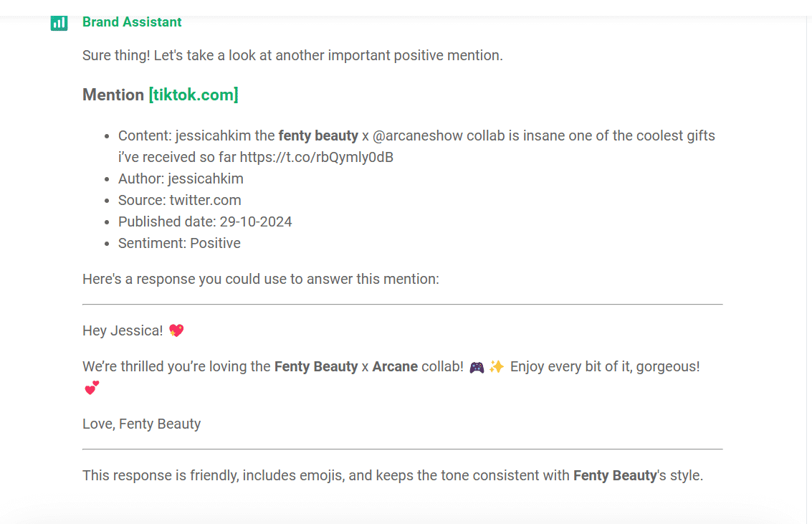Click the Hey Jessica! greeting text
Screen dimensions: 812x524
[x=123, y=331]
